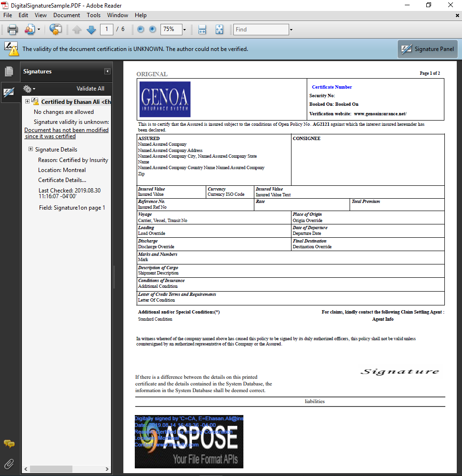Collapse the Signatures panel with its arrow
The height and width of the screenshot is (476, 462).
pos(107,71)
